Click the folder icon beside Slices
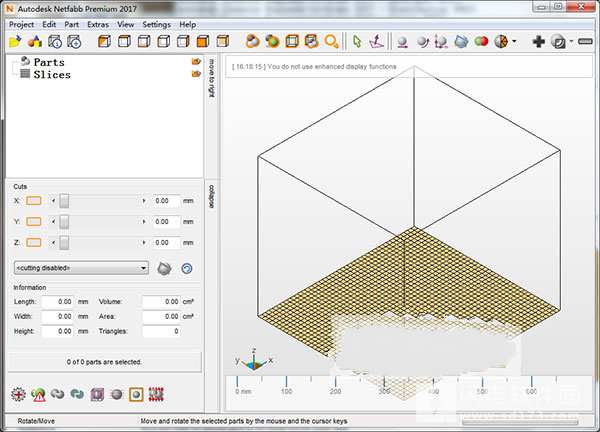Viewport: 600px width, 432px height. pos(196,74)
